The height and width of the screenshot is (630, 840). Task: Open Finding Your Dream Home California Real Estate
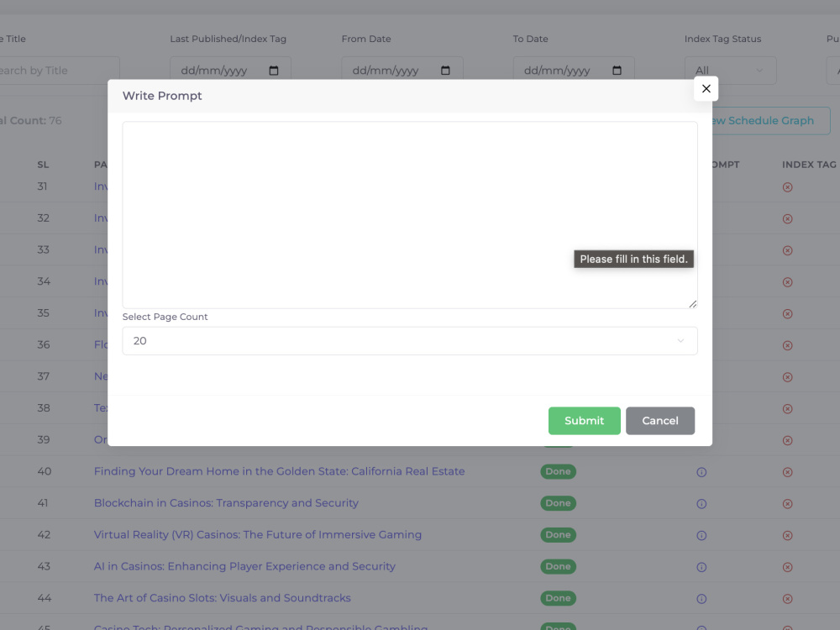[x=279, y=471]
